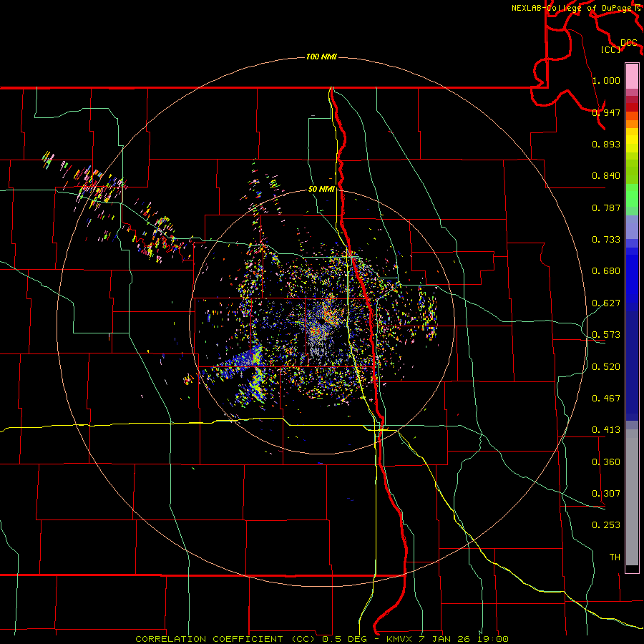Click the 0.360 color scale value
644x644 pixels.
pos(606,462)
